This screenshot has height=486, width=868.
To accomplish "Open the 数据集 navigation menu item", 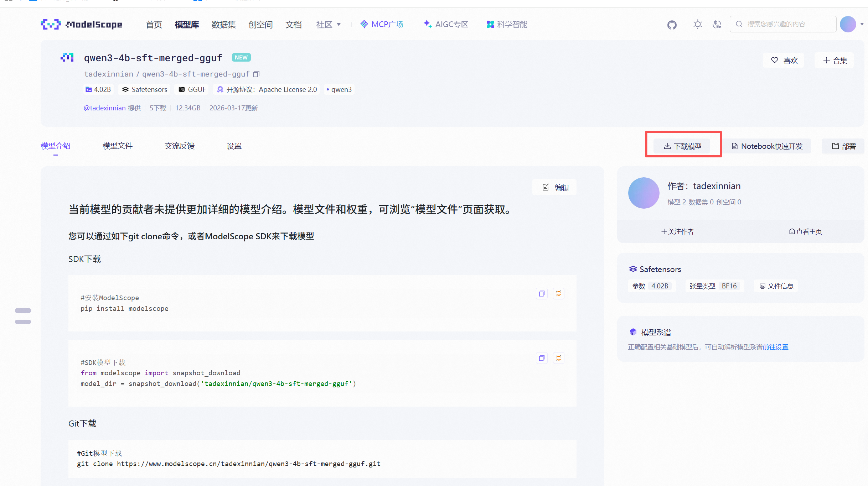I will [x=223, y=24].
